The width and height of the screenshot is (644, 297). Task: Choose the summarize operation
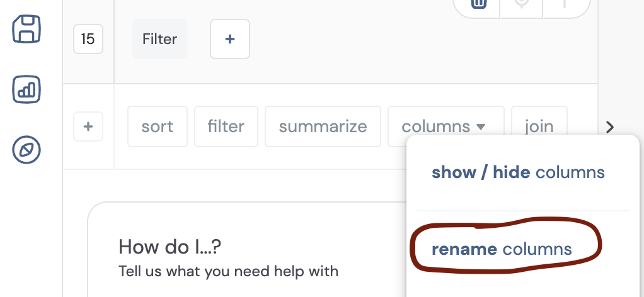tap(323, 126)
